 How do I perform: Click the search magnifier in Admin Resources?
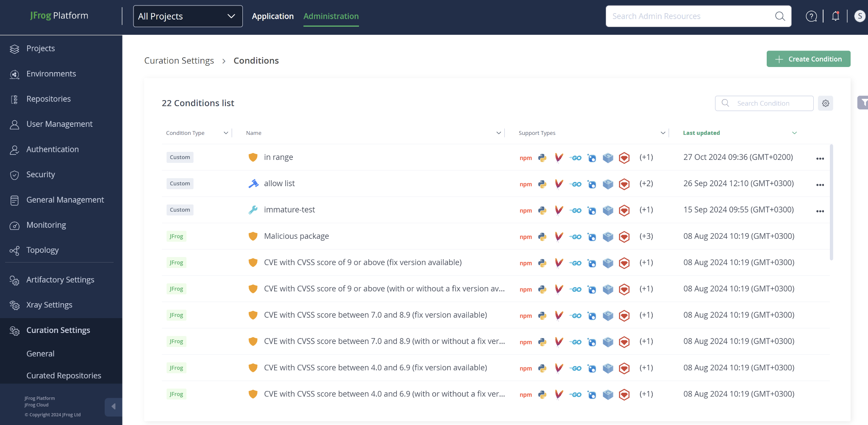pos(780,16)
